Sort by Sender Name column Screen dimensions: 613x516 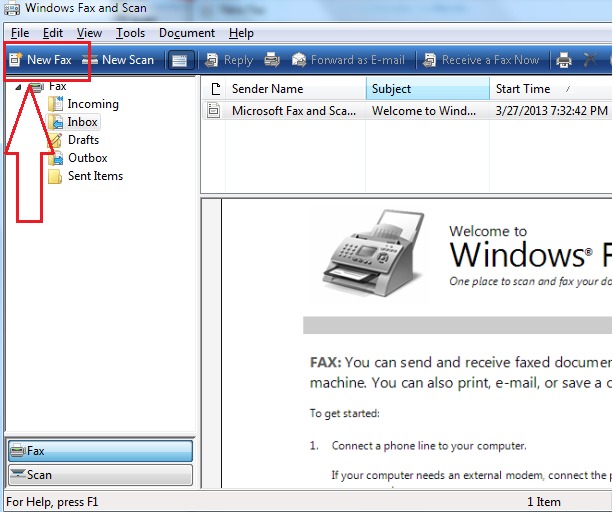click(x=296, y=89)
